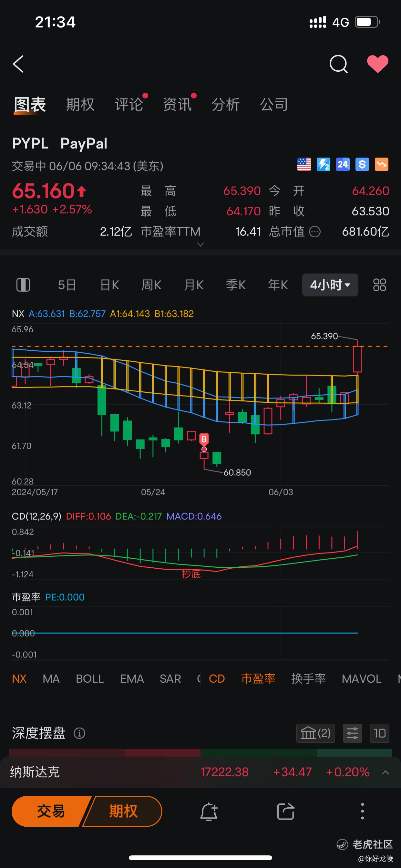
Task: Select the 年K chart period
Action: click(278, 285)
